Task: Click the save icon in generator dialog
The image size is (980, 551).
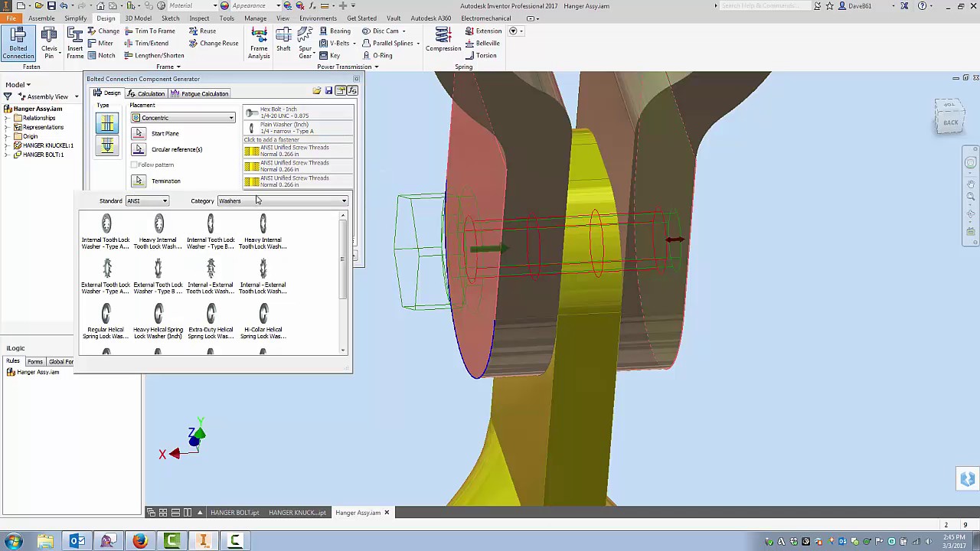Action: [328, 91]
